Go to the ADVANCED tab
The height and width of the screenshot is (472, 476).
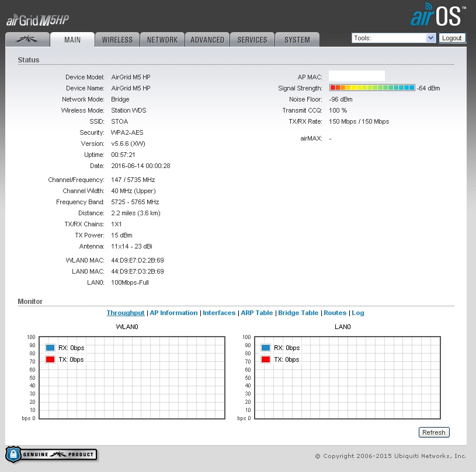click(x=207, y=40)
